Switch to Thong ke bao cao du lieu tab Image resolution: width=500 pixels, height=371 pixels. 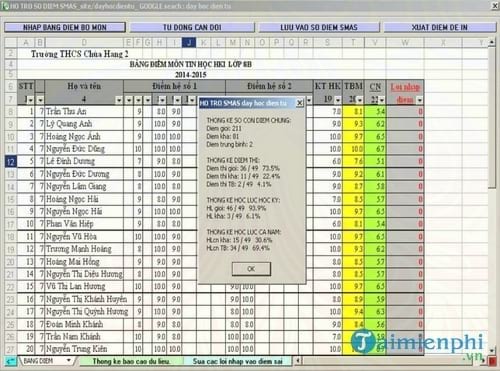[131, 361]
